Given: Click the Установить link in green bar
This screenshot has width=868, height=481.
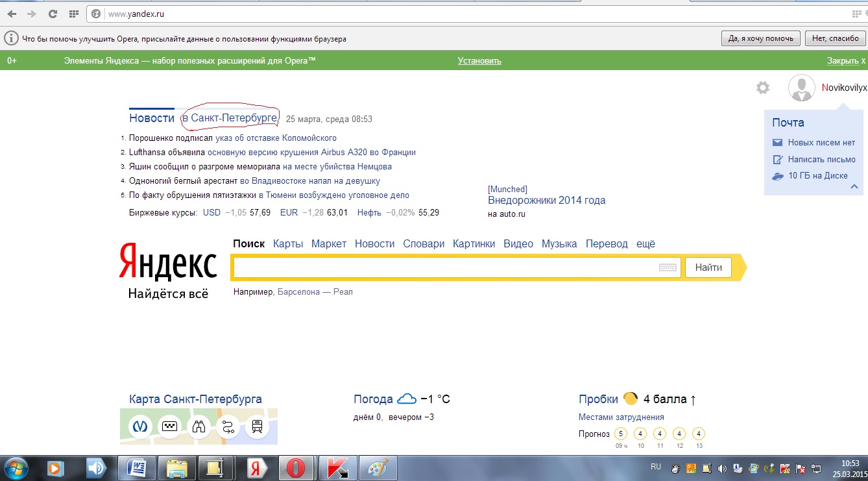Looking at the screenshot, I should click(x=479, y=61).
